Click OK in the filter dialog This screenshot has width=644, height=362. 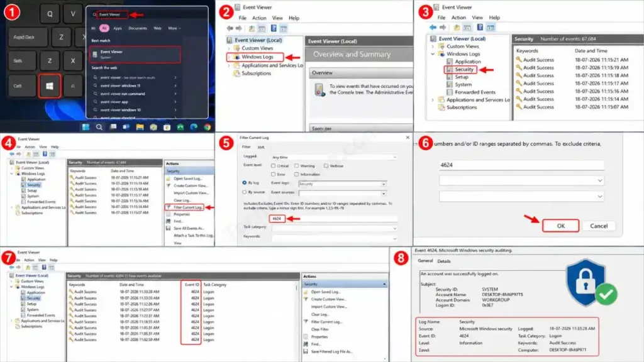560,226
